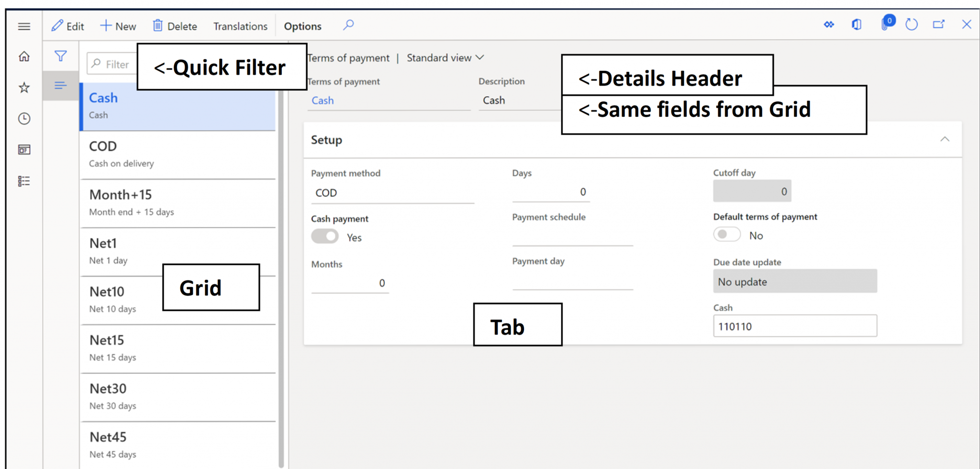Open Favorites via the star icon
980x469 pixels.
point(24,88)
